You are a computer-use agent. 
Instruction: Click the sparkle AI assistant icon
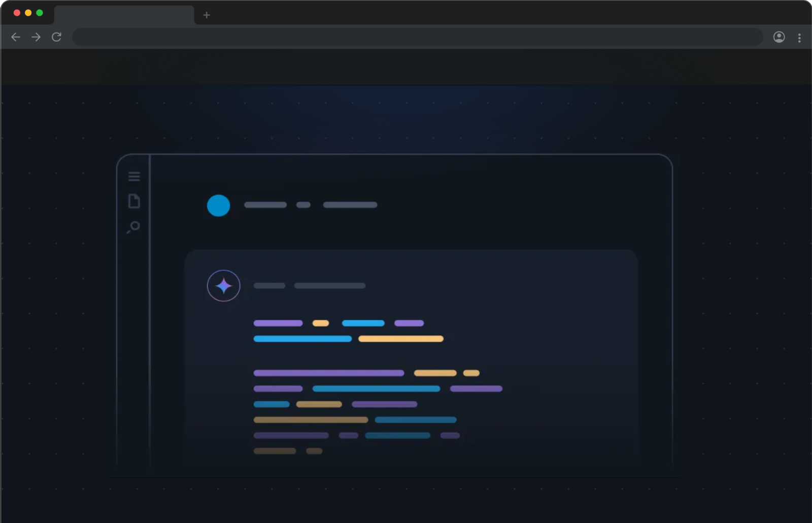pyautogui.click(x=223, y=286)
